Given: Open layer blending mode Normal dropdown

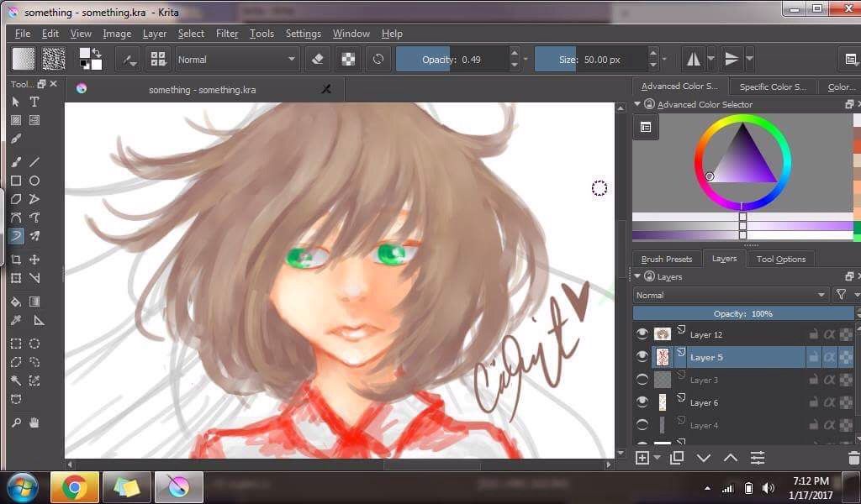Looking at the screenshot, I should [x=731, y=295].
